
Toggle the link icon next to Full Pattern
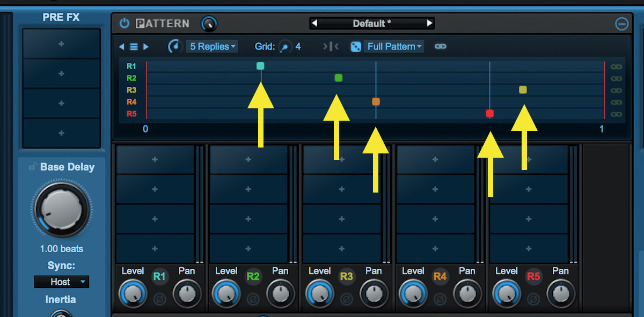[x=440, y=47]
